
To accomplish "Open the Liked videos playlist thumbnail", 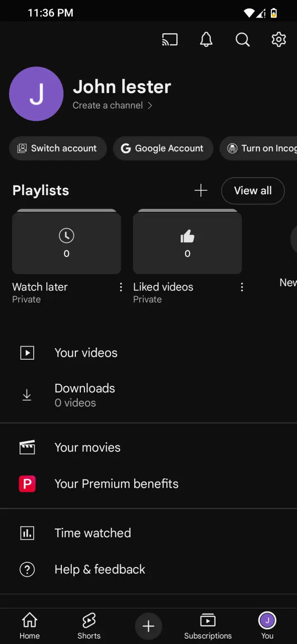I will 187,242.
